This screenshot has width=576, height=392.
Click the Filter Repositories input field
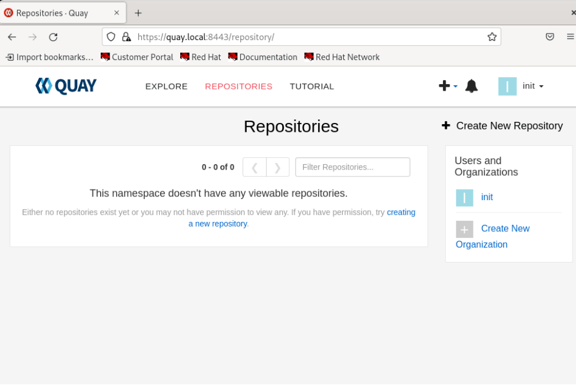(x=352, y=167)
